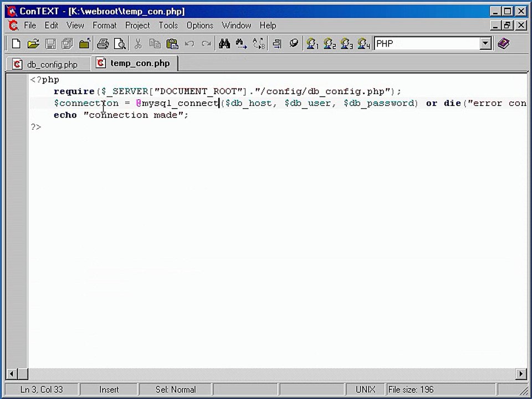Click the 'echo' keyword in line 4
Screen dimensions: 532x399
click(65, 115)
